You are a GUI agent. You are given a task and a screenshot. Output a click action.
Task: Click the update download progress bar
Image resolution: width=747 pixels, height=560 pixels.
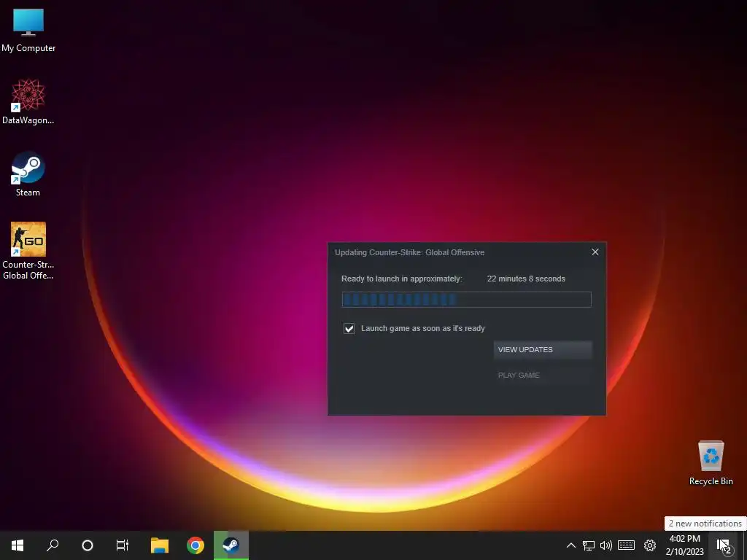[x=466, y=300]
